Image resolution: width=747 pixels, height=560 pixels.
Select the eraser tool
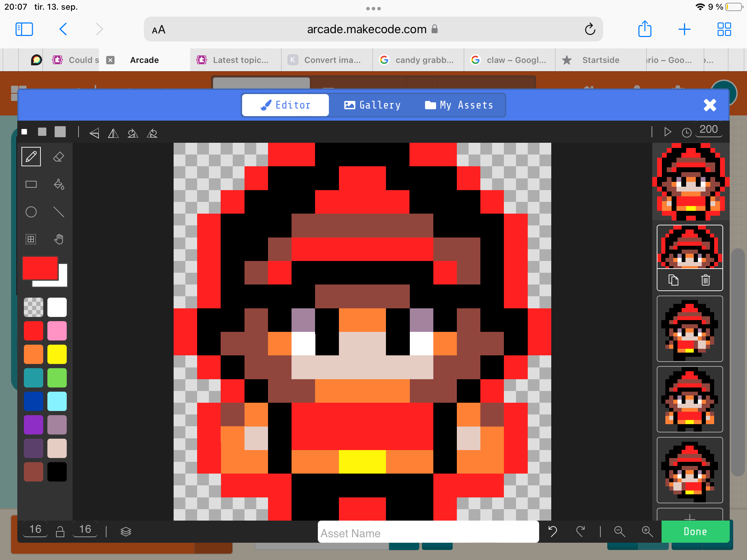click(x=58, y=157)
